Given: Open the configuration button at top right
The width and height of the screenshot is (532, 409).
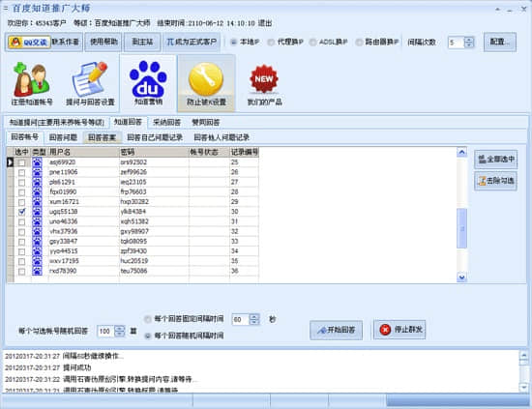Looking at the screenshot, I should tap(500, 42).
